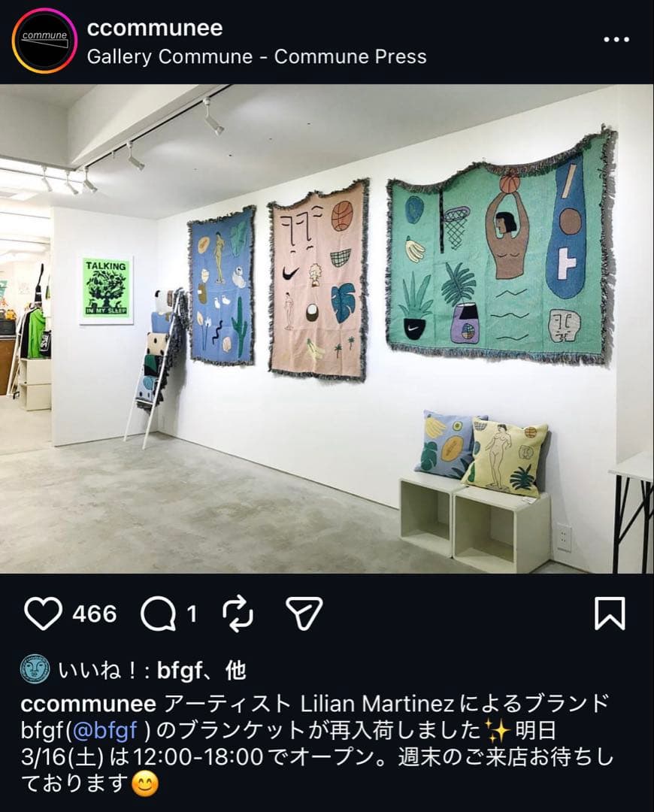Open the small bfgf avatar beside いいね
The image size is (654, 812).
[35, 671]
